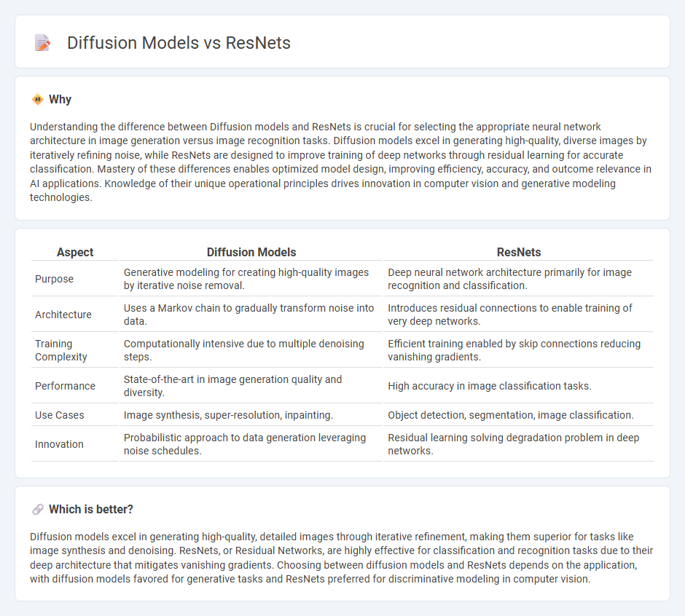685x616 pixels.
Task: Click cell 'Object detection, segmentation, image classification.'
Action: [519, 415]
